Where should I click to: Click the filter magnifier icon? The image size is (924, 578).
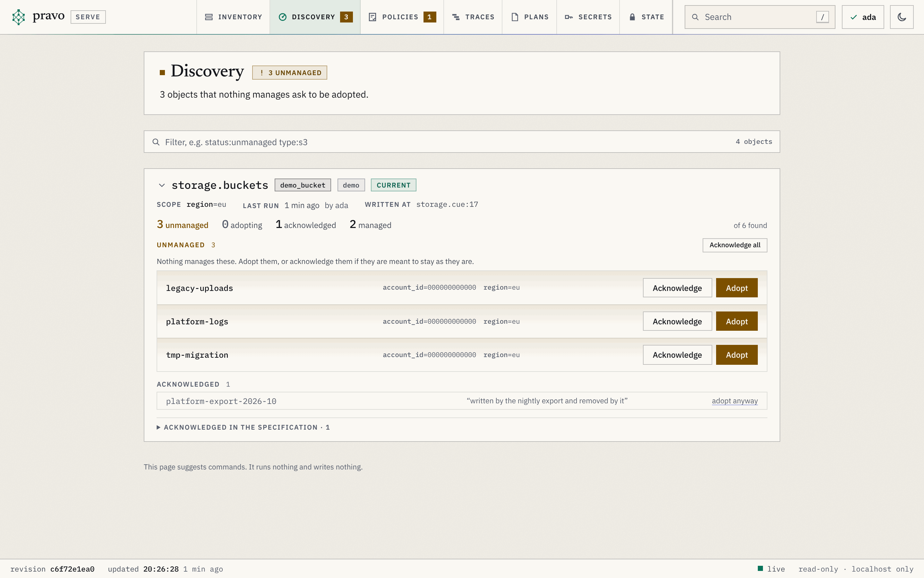(x=156, y=142)
